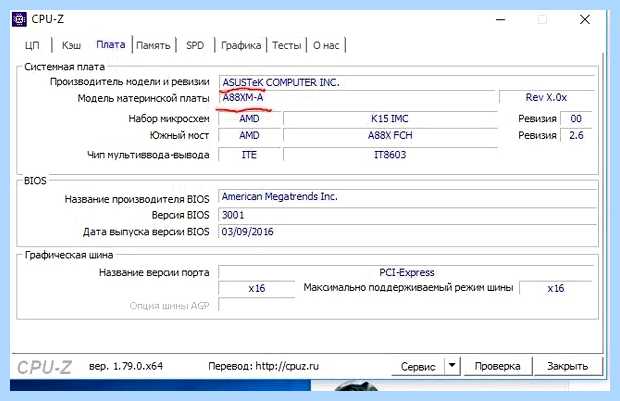Click the A88XM-A motherboard model field
The width and height of the screenshot is (620, 401).
pos(357,97)
